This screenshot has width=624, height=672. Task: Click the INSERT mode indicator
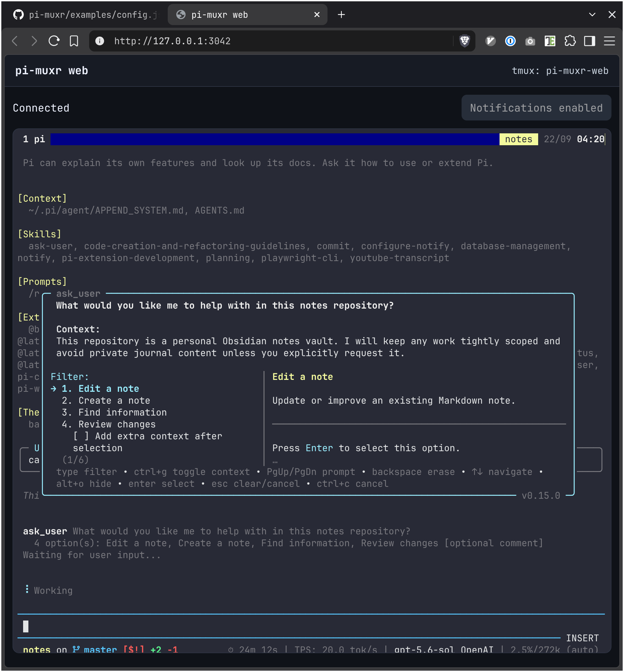tap(582, 638)
